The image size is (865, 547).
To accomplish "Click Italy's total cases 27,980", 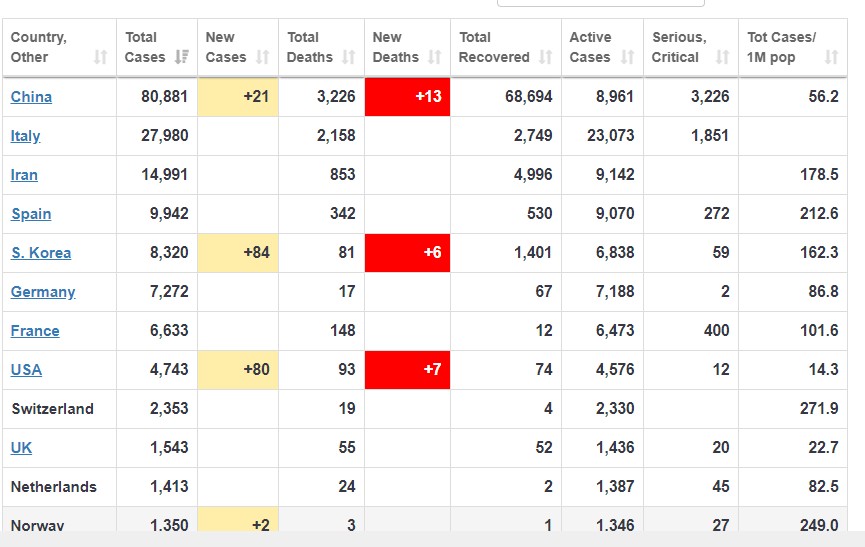I will click(164, 136).
